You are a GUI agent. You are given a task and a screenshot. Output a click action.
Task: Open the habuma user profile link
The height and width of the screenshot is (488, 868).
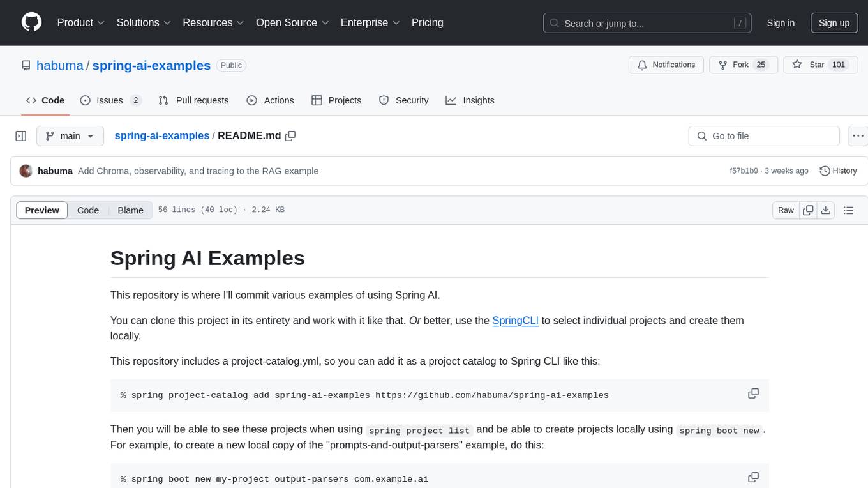(x=59, y=65)
